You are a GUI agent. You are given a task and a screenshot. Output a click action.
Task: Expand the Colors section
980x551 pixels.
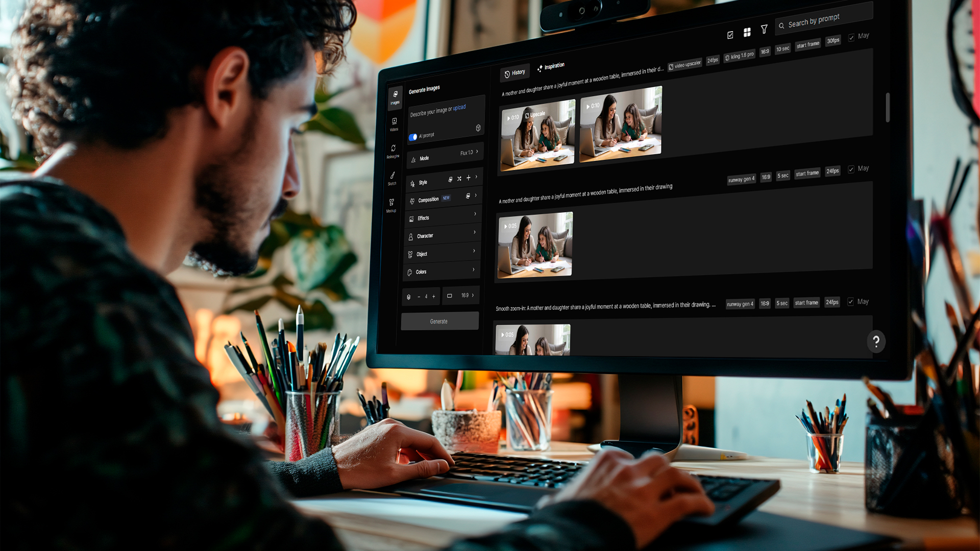pos(442,271)
